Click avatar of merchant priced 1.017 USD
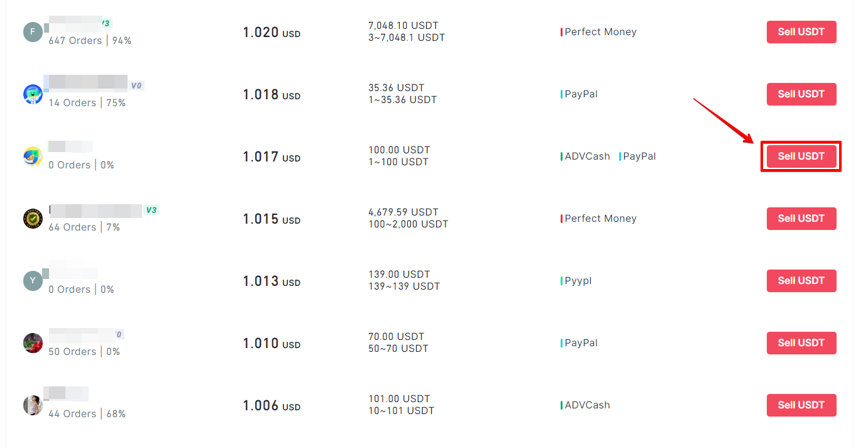This screenshot has width=868, height=448. tap(33, 156)
